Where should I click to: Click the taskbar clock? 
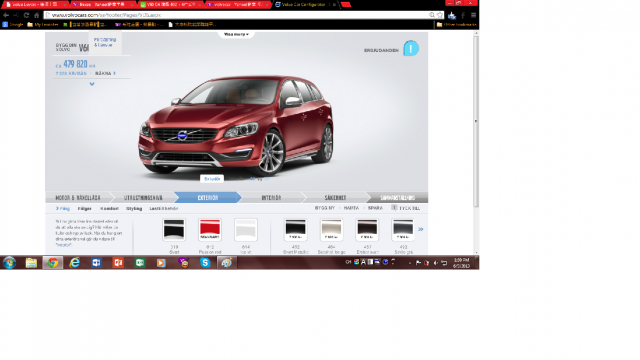(461, 263)
